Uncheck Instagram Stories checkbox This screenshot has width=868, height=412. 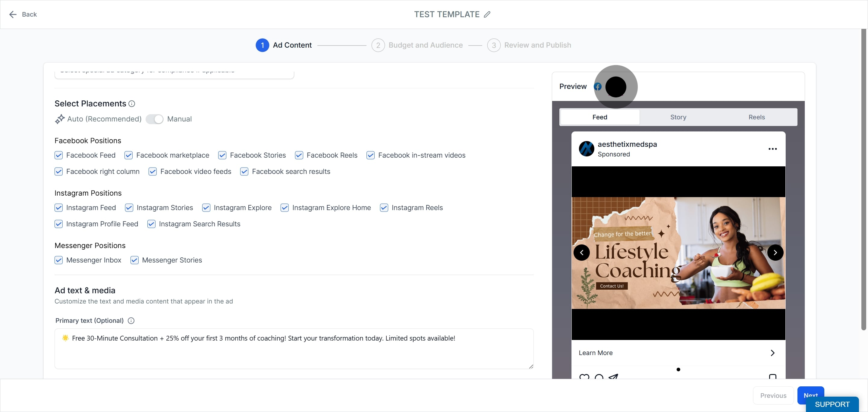point(129,208)
